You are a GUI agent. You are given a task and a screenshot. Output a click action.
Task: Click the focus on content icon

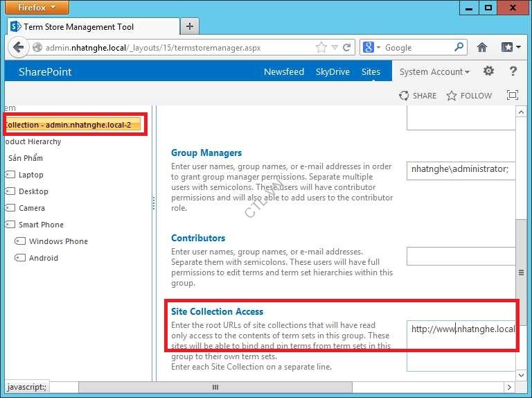click(x=513, y=96)
